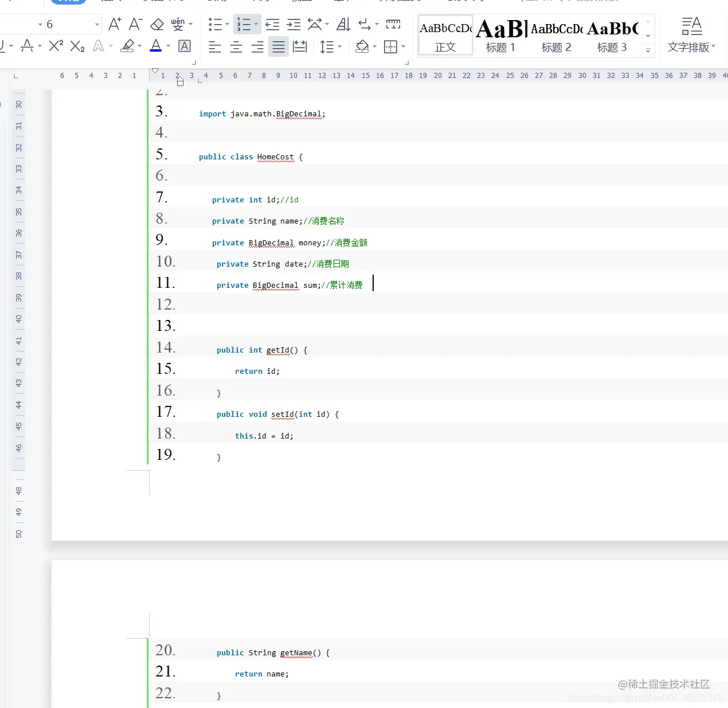This screenshot has height=708, width=728.
Task: Click the first-line indent ruler marker
Action: [x=155, y=71]
